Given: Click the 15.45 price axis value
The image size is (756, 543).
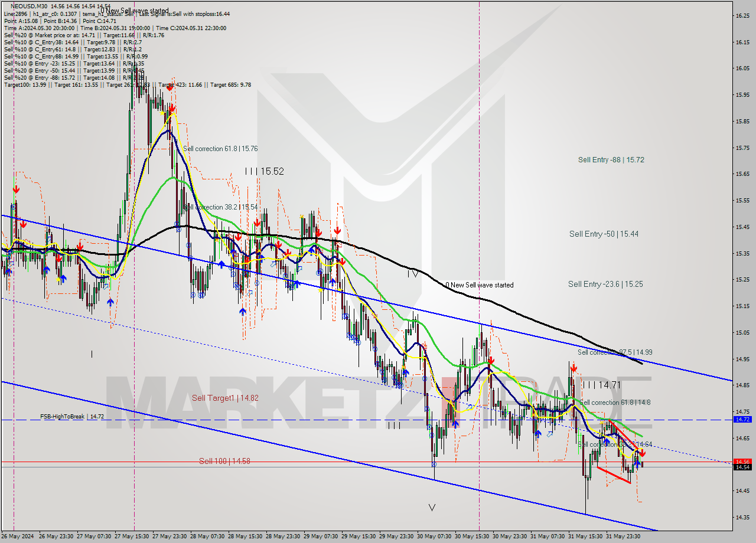Looking at the screenshot, I should [x=743, y=227].
